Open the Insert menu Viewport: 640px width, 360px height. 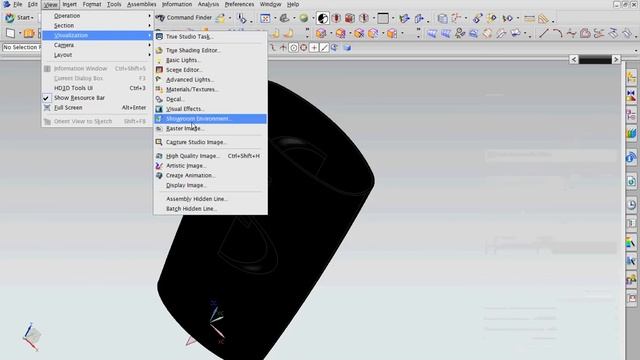point(69,4)
